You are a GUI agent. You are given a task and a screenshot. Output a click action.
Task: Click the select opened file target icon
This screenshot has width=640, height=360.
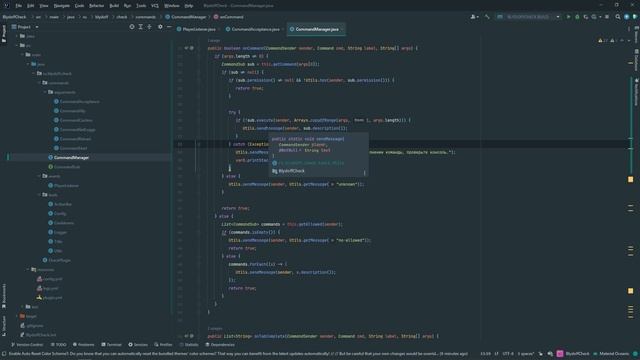point(132,27)
